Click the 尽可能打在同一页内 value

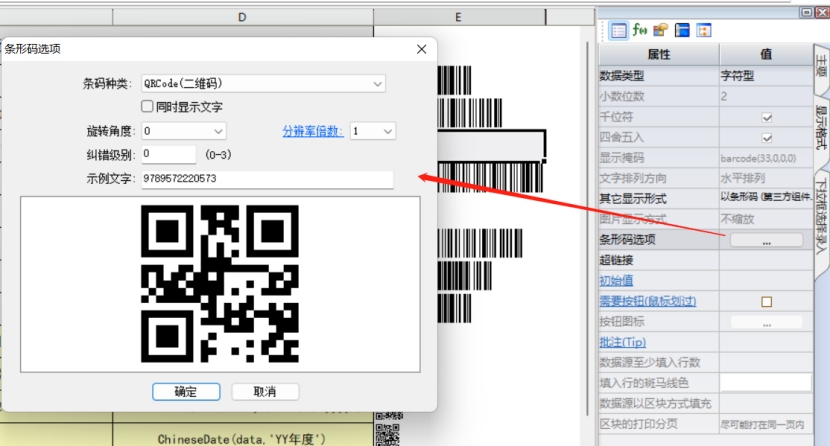[x=762, y=424]
